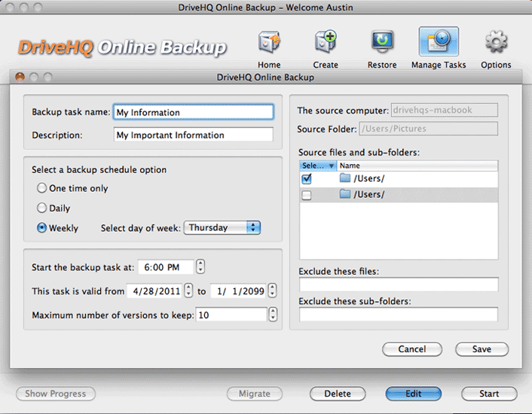Select the Manage Tasks icon
This screenshot has height=414, width=532.
pos(438,42)
